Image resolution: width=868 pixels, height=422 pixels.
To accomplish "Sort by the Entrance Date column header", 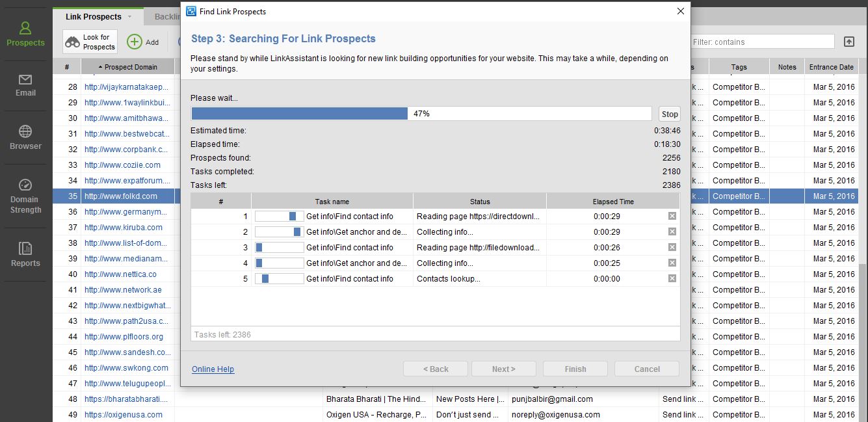I will [x=831, y=67].
